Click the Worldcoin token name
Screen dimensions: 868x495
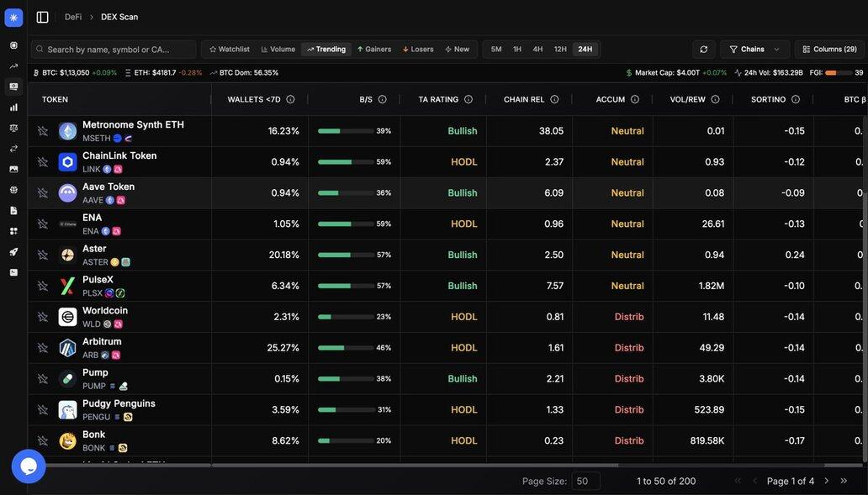(105, 310)
